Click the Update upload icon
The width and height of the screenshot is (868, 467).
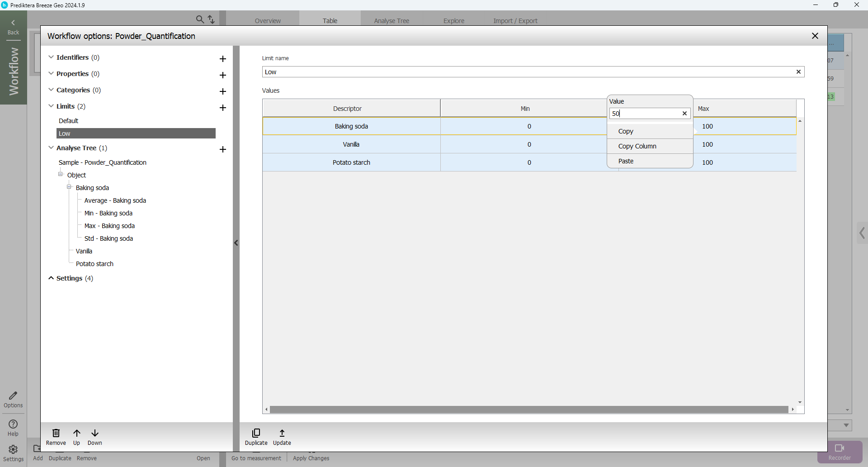click(282, 434)
